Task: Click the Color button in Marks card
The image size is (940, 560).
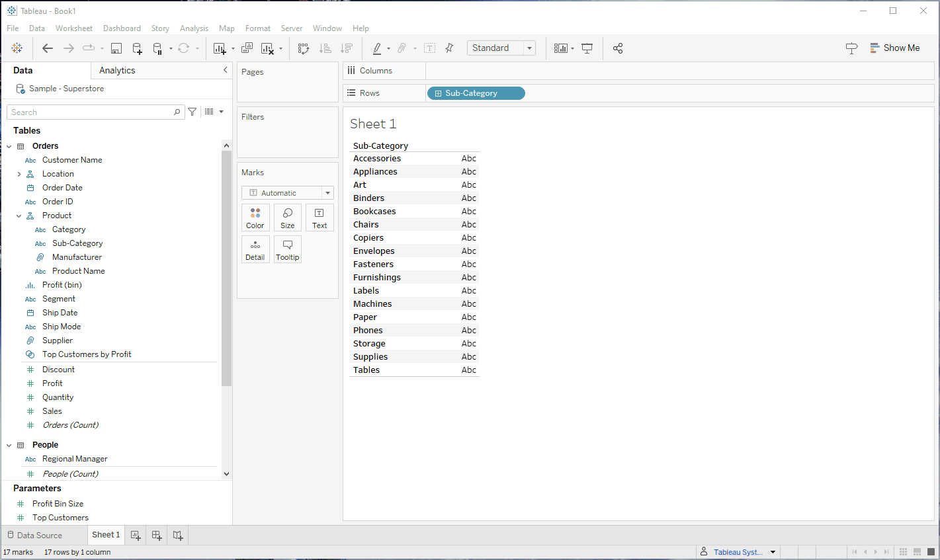Action: point(255,218)
